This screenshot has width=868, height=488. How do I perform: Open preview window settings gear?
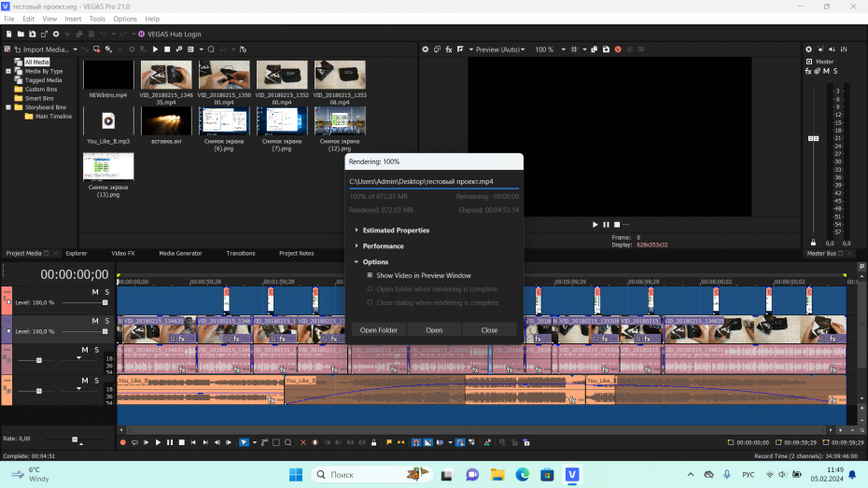[425, 49]
